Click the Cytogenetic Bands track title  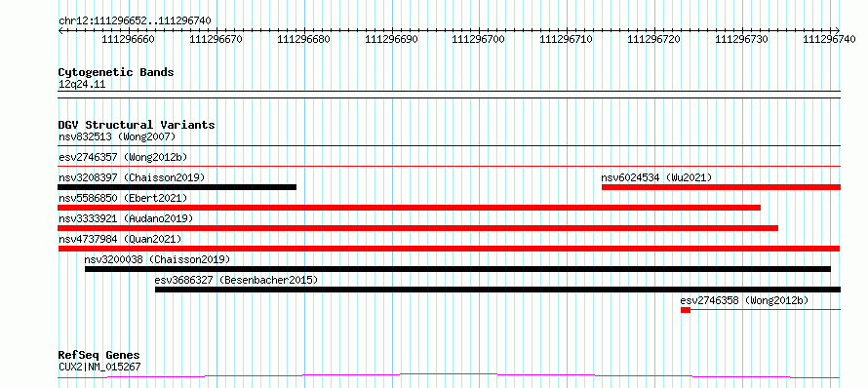116,72
